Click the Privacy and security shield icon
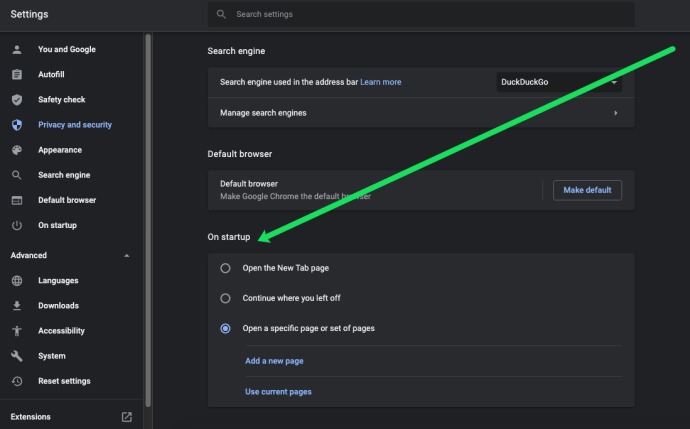Viewport: 690px width, 429px height. click(17, 125)
